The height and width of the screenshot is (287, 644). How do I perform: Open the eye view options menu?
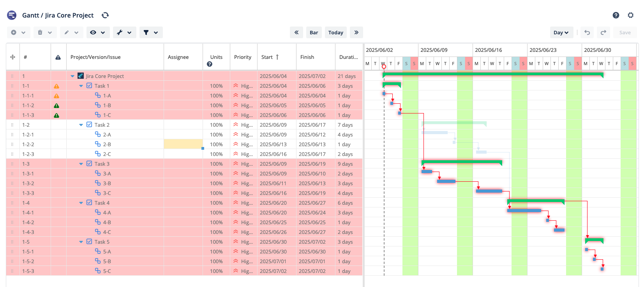click(x=97, y=32)
